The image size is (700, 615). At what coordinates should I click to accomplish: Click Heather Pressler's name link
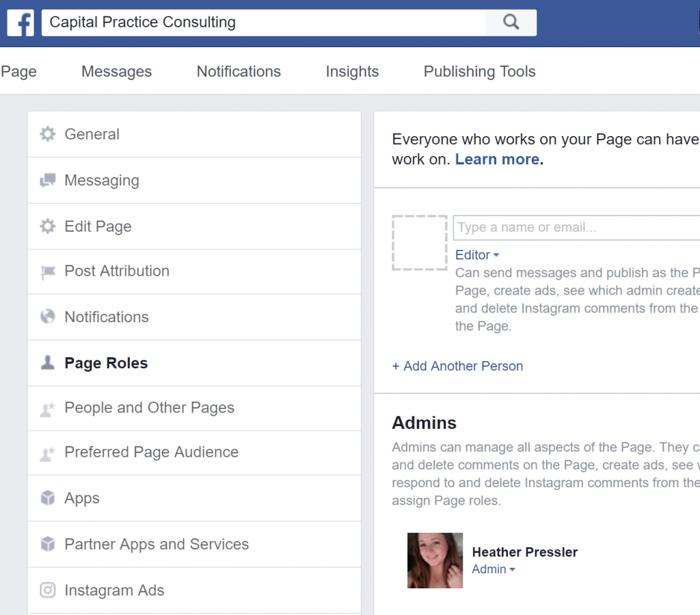click(525, 552)
